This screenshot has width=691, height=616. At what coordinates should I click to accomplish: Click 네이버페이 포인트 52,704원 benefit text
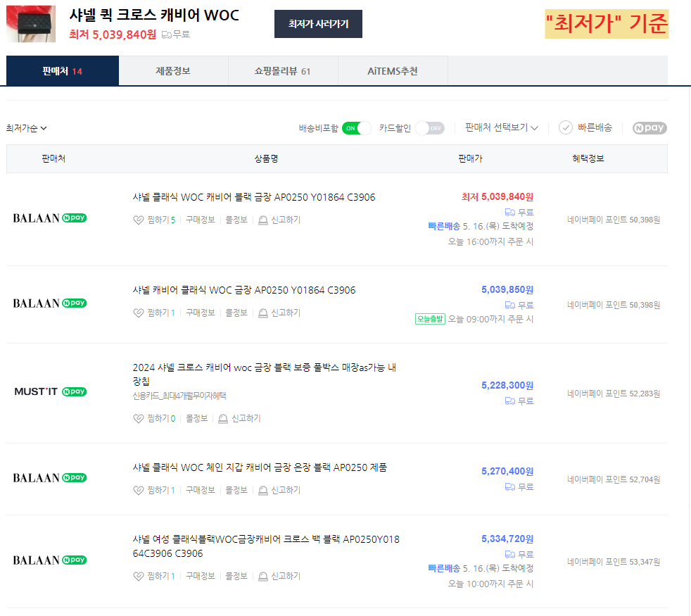(614, 479)
